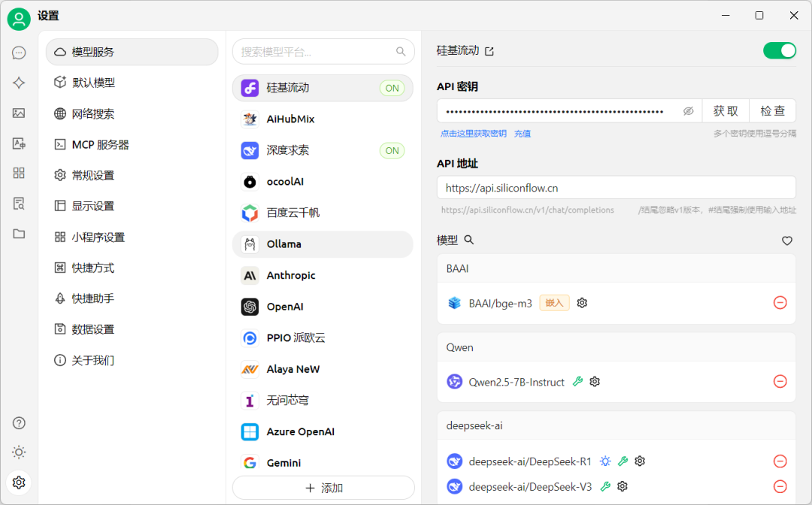
Task: Open the help question mark icon
Action: pos(19,423)
